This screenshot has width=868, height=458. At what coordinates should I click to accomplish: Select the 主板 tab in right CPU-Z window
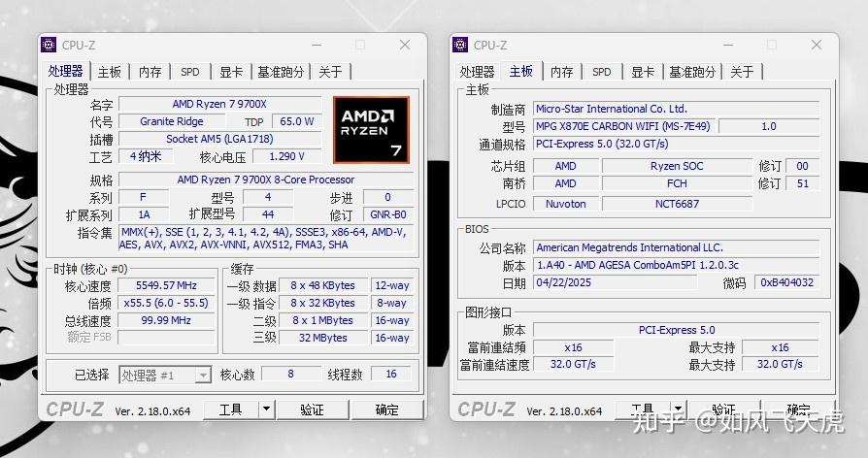tap(521, 71)
